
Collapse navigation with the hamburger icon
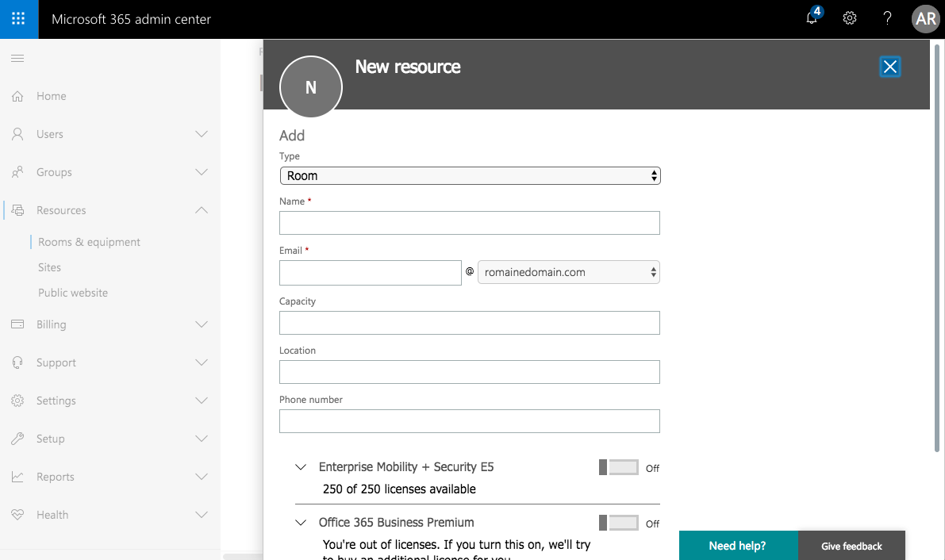(x=17, y=59)
